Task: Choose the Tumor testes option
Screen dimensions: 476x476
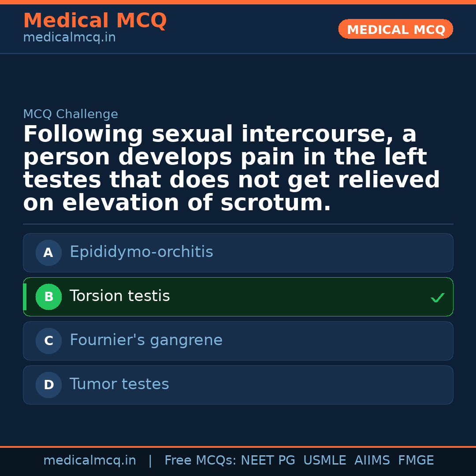Action: pyautogui.click(x=119, y=385)
